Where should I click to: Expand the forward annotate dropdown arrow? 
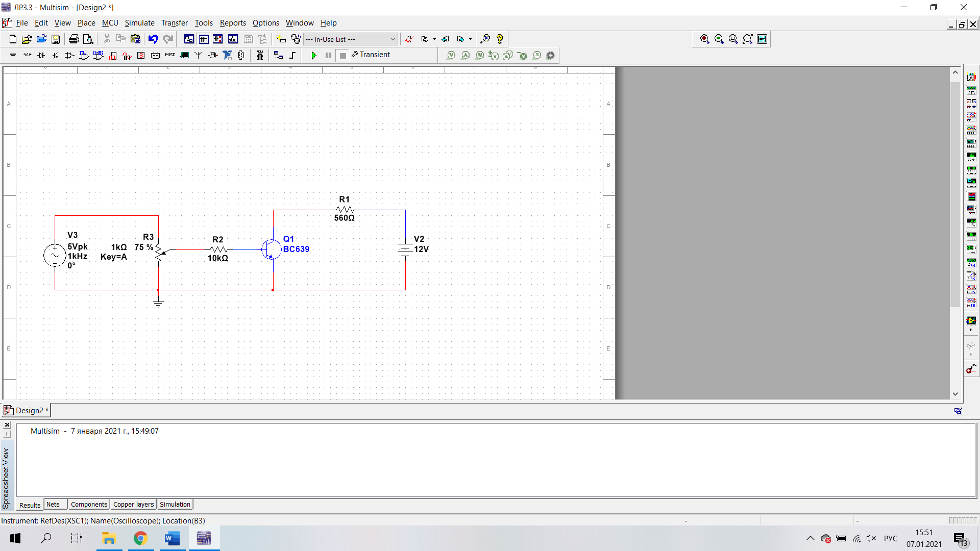470,39
